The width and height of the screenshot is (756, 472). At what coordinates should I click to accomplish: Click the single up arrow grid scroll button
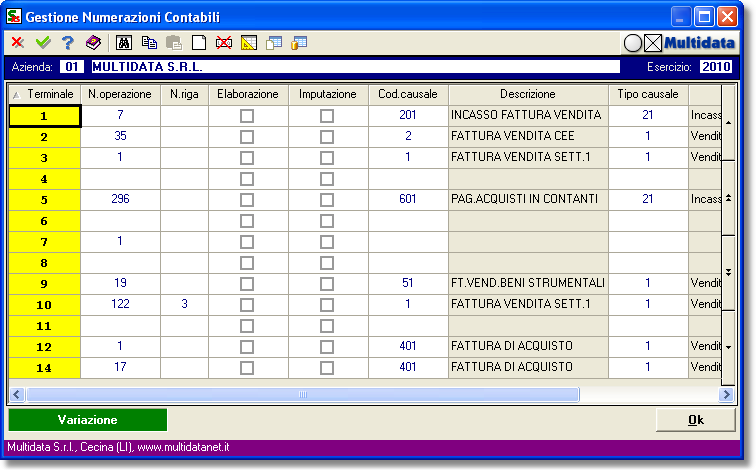pos(728,122)
